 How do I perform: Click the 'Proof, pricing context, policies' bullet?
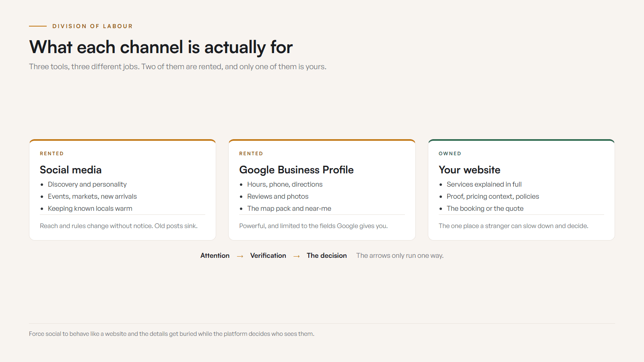(493, 196)
